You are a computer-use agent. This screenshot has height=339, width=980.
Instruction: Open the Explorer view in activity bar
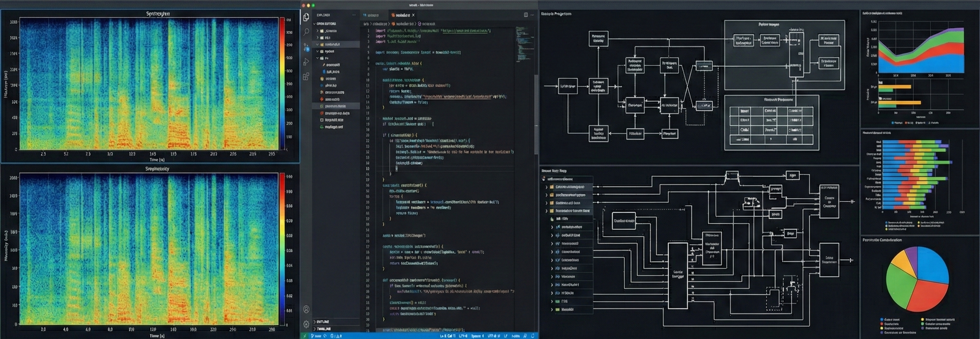click(306, 18)
